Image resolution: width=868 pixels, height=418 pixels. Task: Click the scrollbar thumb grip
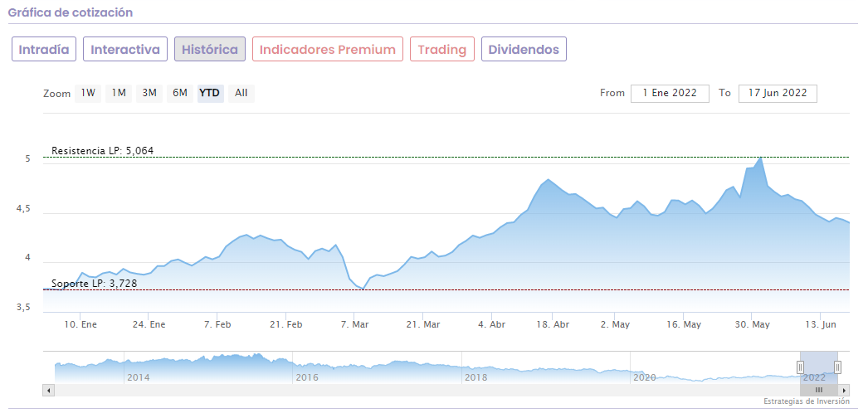point(819,390)
